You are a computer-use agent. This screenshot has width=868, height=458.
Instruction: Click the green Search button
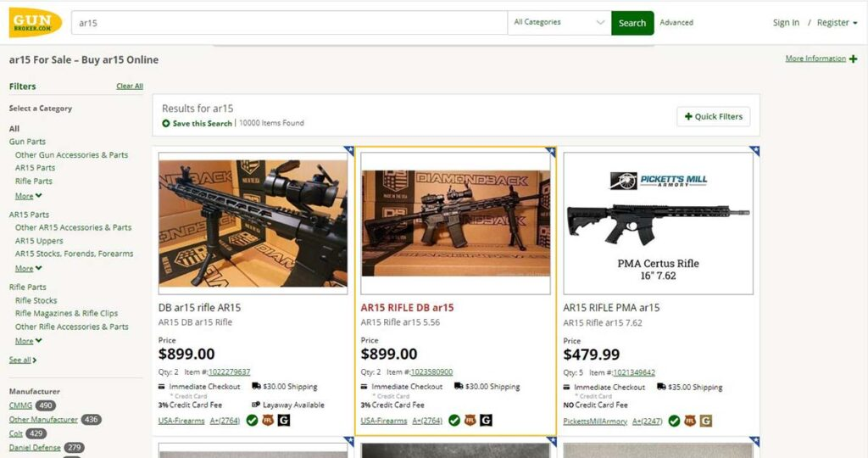pyautogui.click(x=632, y=23)
